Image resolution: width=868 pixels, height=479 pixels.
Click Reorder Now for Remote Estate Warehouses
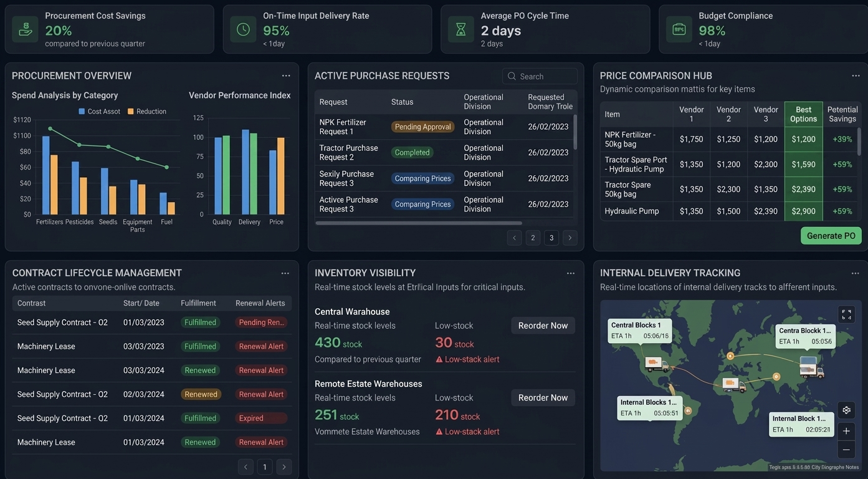(x=543, y=398)
